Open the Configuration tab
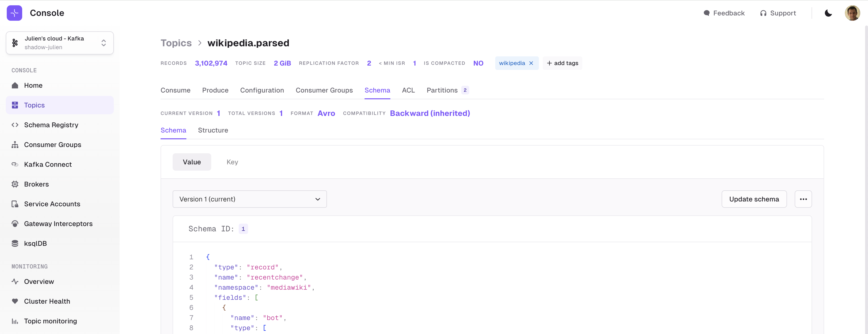The height and width of the screenshot is (334, 868). [262, 90]
